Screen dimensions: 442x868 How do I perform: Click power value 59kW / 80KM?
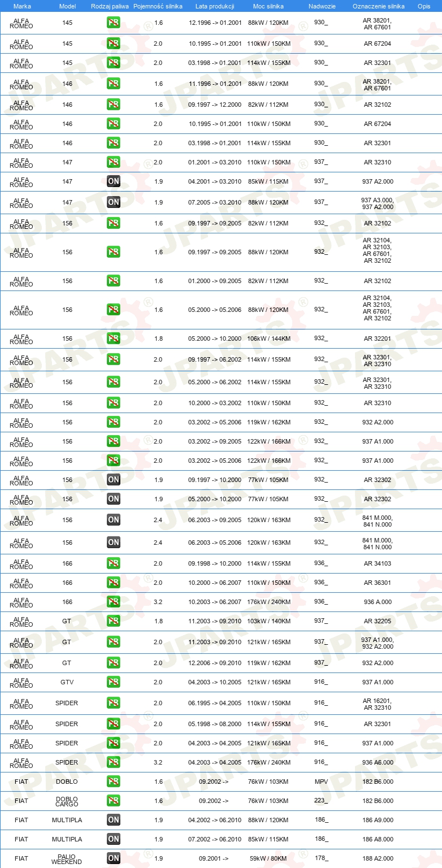[x=268, y=858]
